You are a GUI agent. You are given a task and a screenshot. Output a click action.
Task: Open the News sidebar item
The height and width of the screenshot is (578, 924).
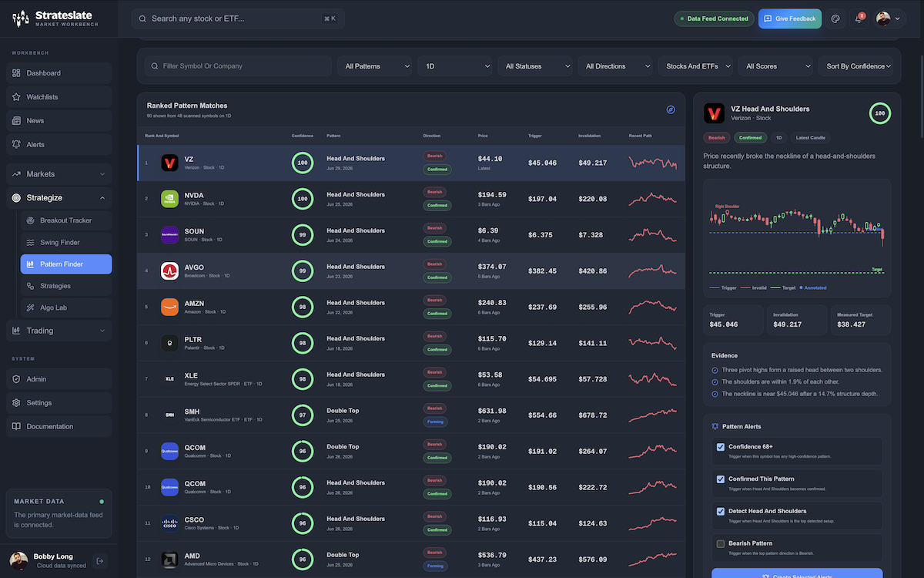point(59,121)
